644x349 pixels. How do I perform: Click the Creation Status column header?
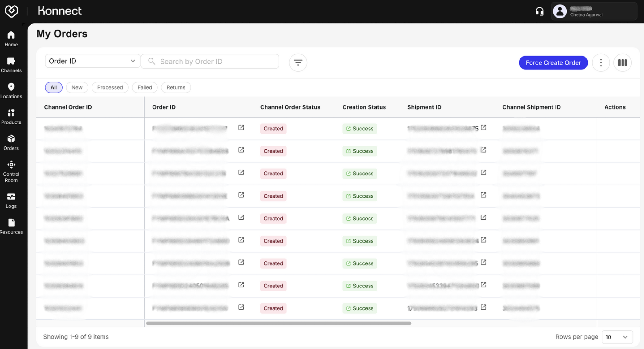pyautogui.click(x=364, y=107)
